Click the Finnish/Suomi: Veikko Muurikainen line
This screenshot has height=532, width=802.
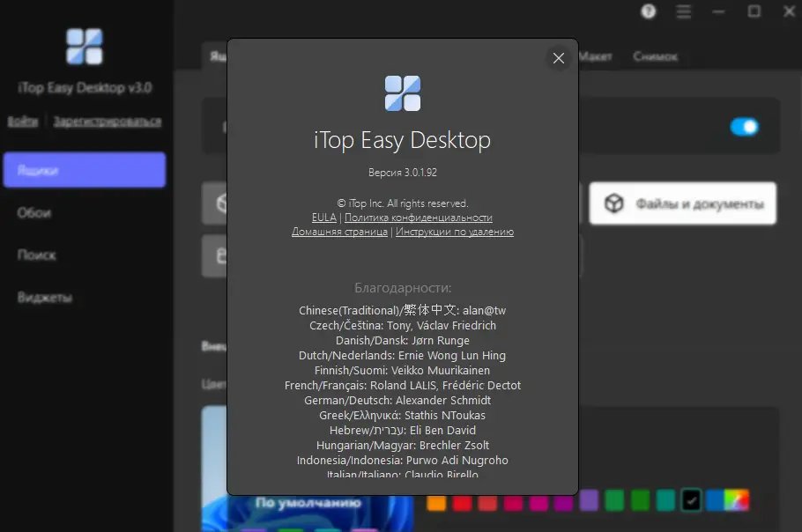[x=402, y=371]
